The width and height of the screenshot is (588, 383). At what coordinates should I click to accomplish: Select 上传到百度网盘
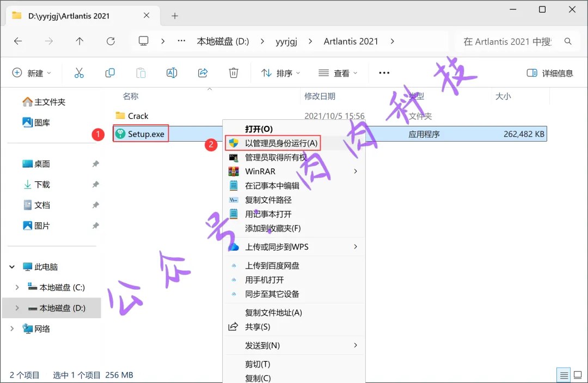[x=294, y=266]
